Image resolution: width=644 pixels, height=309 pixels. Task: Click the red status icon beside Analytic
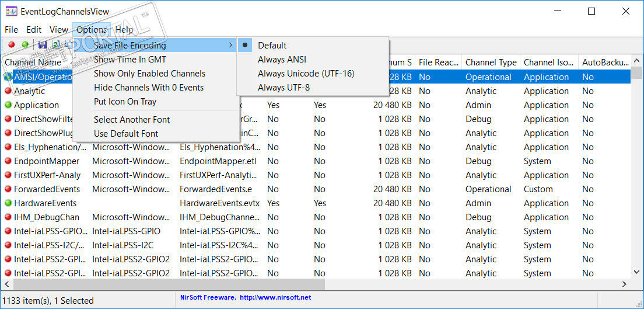coord(8,91)
